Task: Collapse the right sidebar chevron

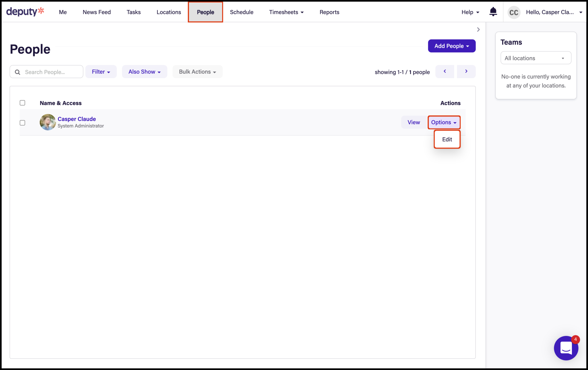Action: click(x=478, y=30)
